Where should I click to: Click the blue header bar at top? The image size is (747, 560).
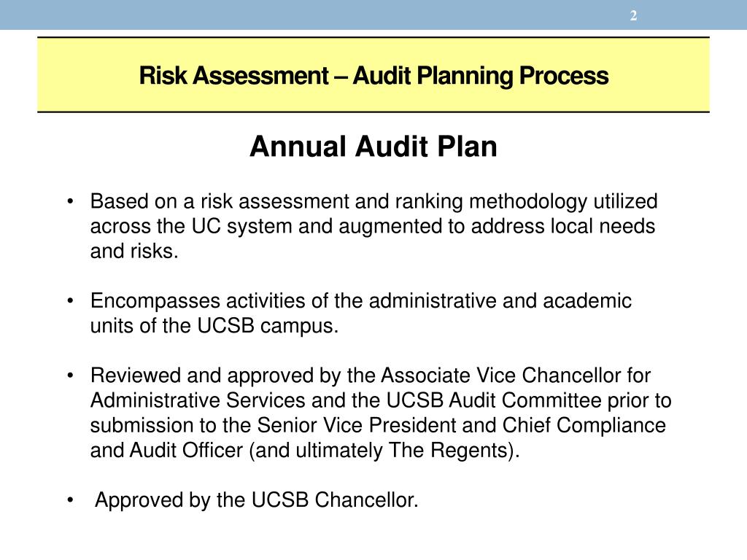click(373, 15)
